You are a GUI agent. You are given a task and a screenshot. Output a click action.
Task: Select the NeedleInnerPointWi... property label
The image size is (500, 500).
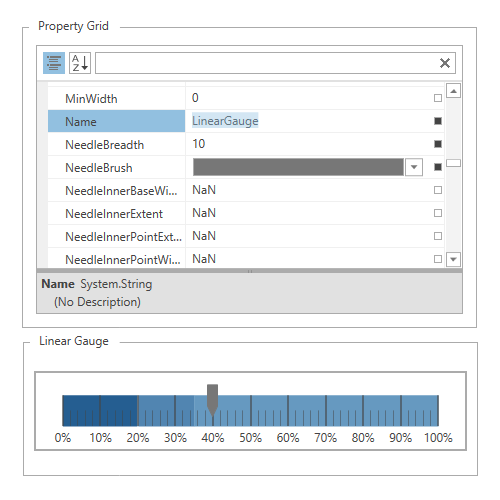(x=123, y=260)
